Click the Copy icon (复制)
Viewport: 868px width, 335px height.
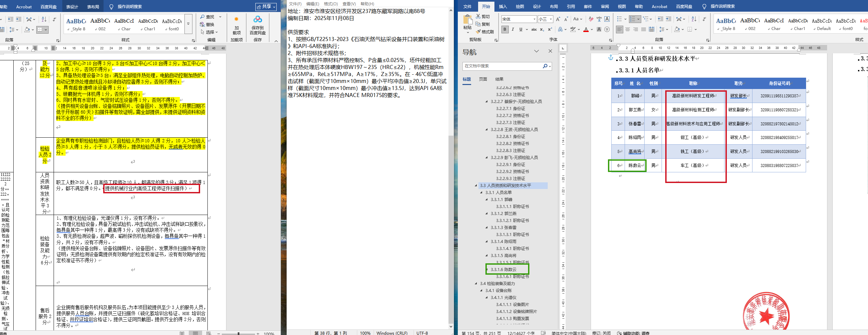(x=483, y=24)
